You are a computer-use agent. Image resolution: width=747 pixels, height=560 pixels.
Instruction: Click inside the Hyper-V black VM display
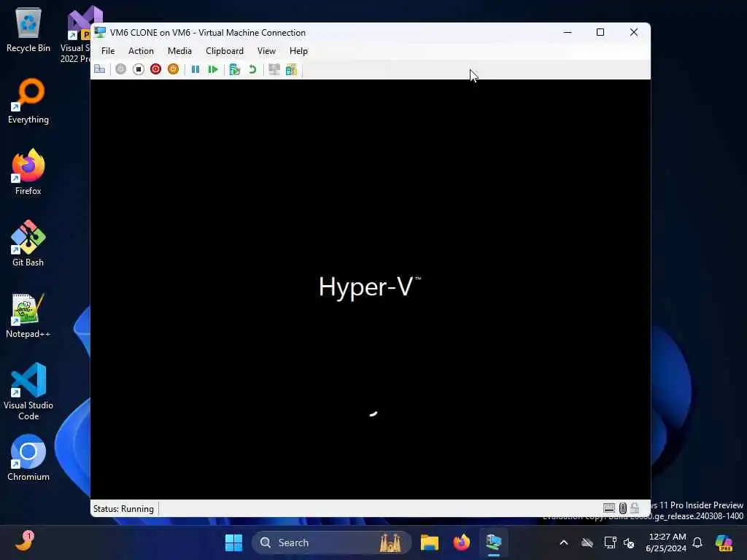point(370,289)
